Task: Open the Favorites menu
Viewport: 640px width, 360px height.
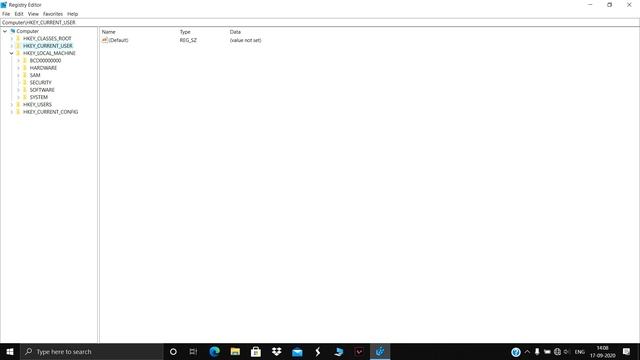Action: point(53,14)
